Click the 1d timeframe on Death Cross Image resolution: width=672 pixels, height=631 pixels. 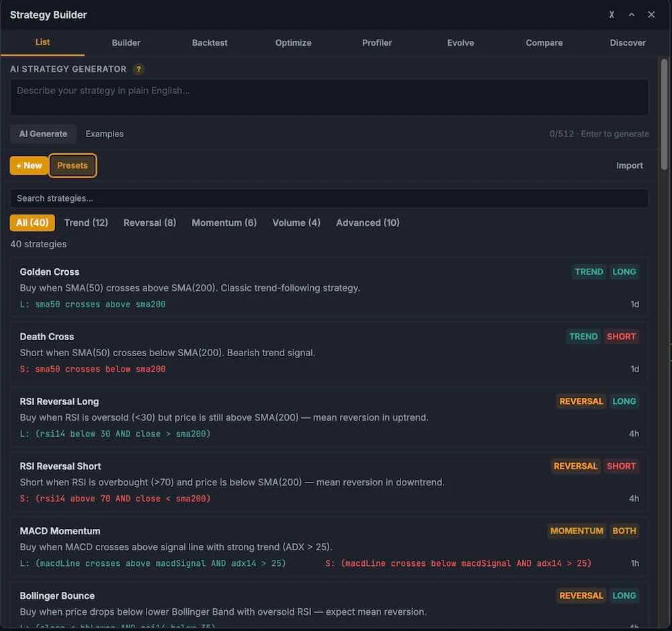coord(634,369)
